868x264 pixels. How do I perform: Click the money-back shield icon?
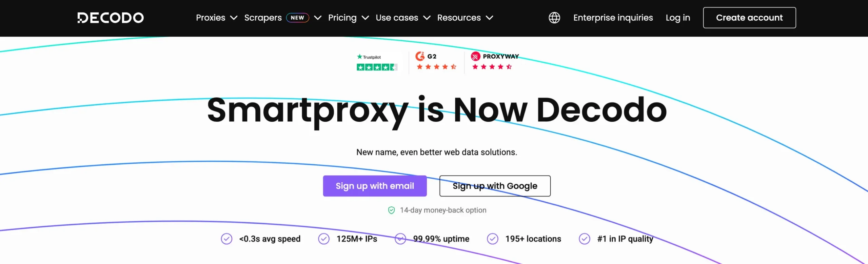point(391,210)
